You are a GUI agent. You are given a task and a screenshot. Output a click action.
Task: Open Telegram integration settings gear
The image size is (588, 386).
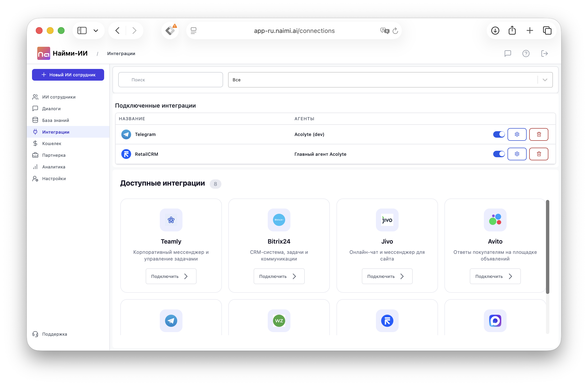(x=517, y=134)
